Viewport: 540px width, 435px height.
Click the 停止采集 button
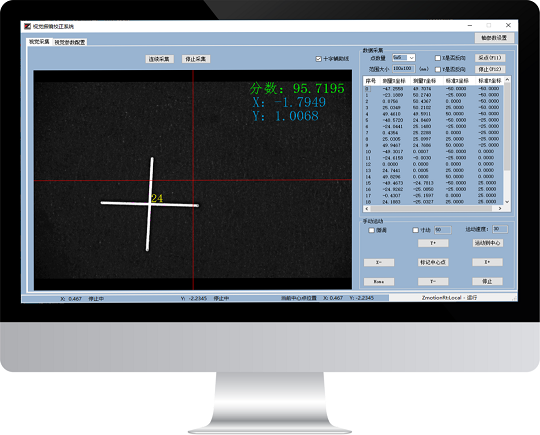tap(196, 59)
